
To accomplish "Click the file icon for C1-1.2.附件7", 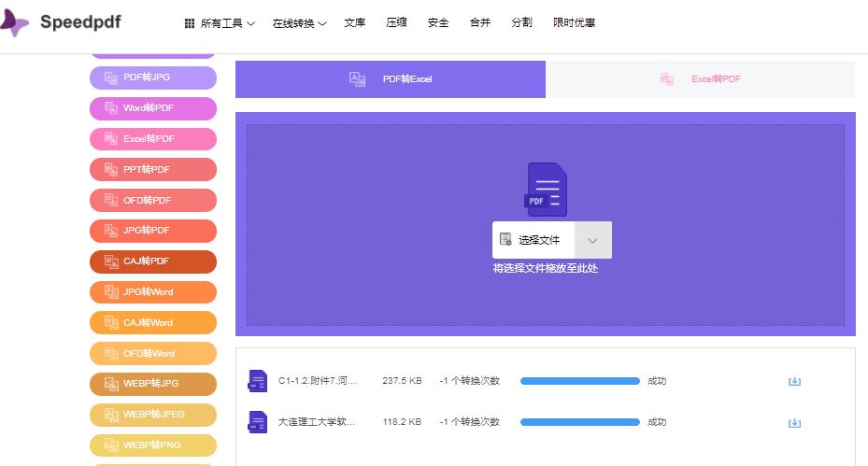I will tap(258, 381).
